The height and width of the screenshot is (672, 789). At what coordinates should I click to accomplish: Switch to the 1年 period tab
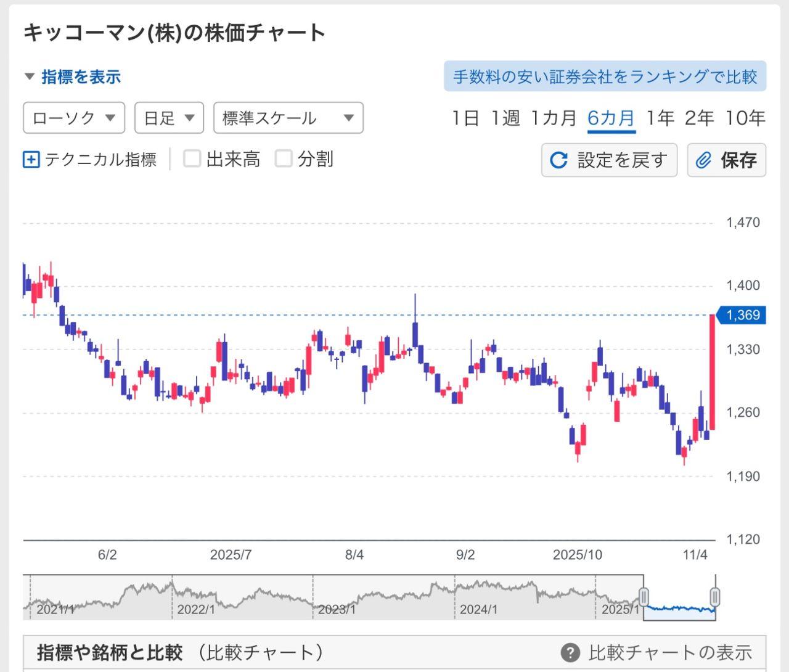pyautogui.click(x=660, y=118)
